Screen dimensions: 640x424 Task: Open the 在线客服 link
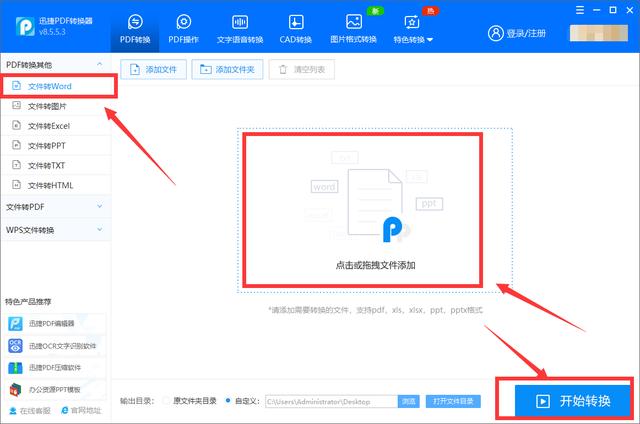30,411
